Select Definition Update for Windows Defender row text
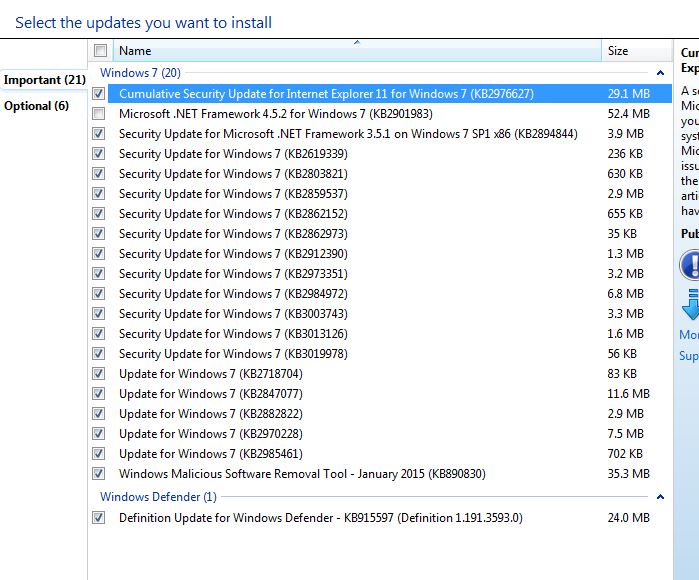 click(321, 518)
